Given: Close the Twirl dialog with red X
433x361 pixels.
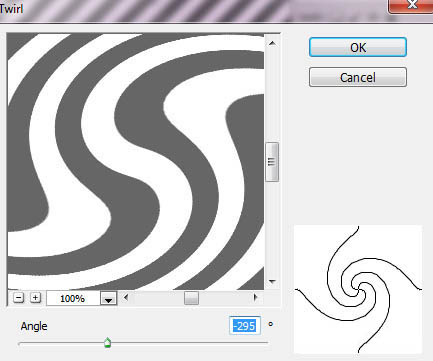Looking at the screenshot, I should 411,6.
